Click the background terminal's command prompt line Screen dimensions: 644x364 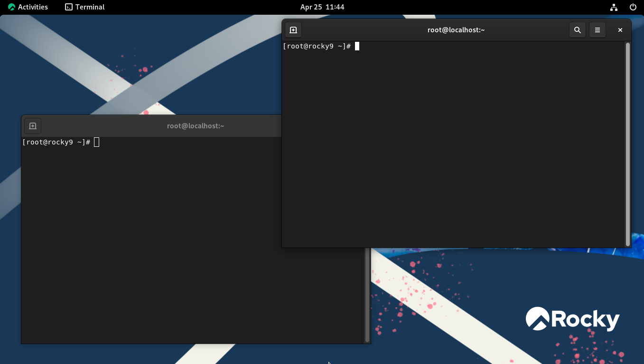[56, 142]
